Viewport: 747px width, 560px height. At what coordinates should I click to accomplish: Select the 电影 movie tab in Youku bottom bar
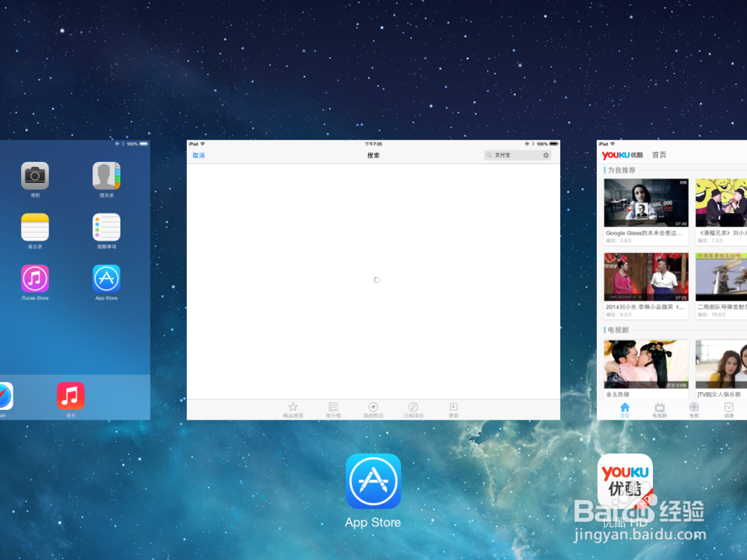coord(694,410)
